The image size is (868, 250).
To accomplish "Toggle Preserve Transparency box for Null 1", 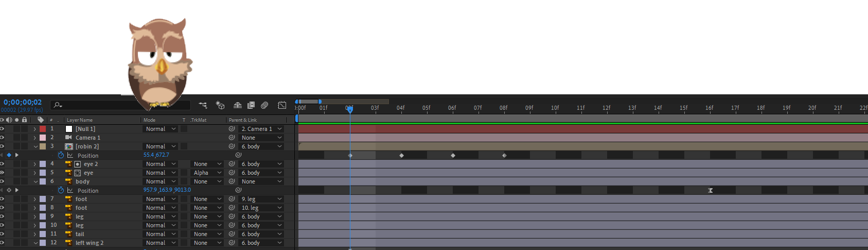I will pyautogui.click(x=184, y=129).
